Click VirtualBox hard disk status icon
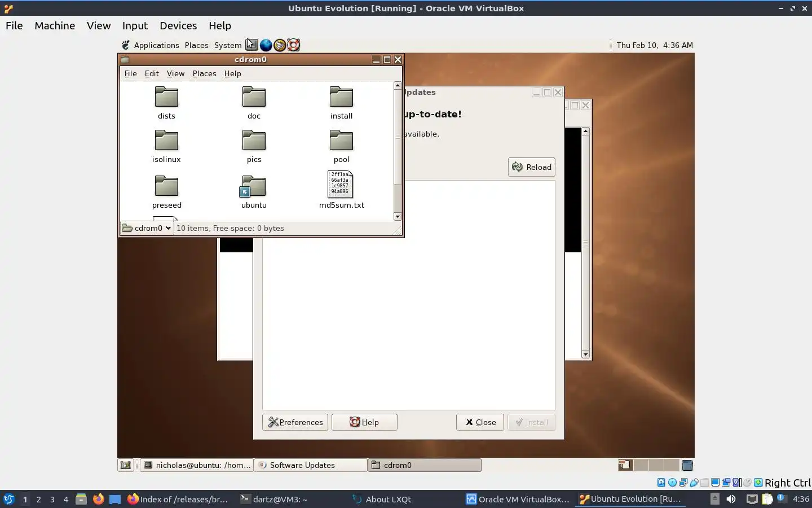 click(x=661, y=483)
